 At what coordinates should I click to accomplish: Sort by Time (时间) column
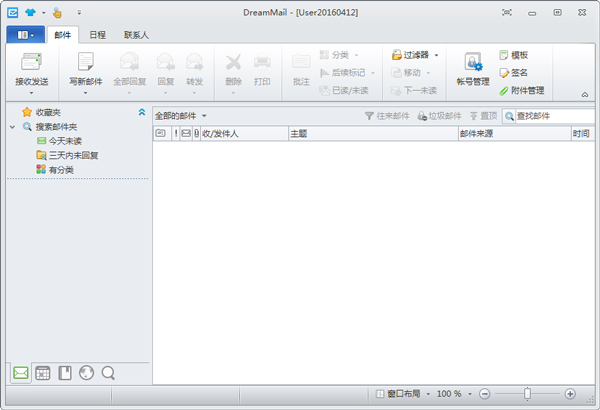(583, 134)
